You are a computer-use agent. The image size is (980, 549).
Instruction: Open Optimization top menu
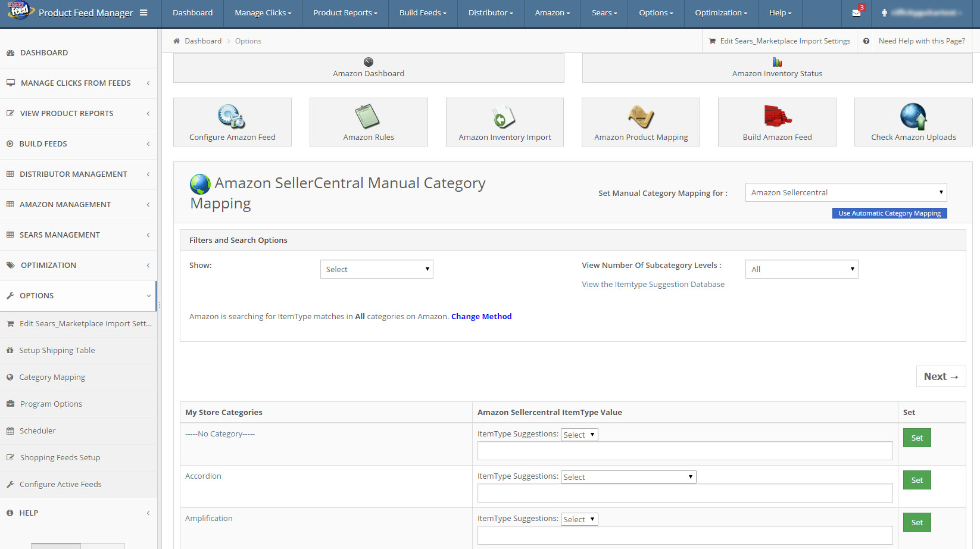point(721,13)
